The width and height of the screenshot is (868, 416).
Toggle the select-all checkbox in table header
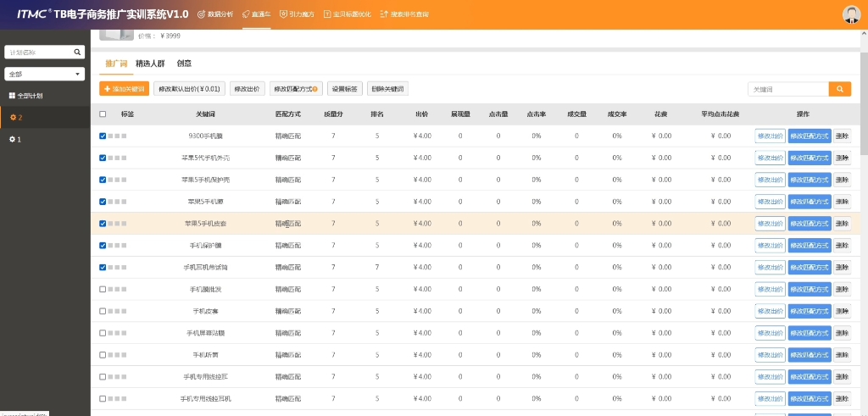pyautogui.click(x=103, y=114)
